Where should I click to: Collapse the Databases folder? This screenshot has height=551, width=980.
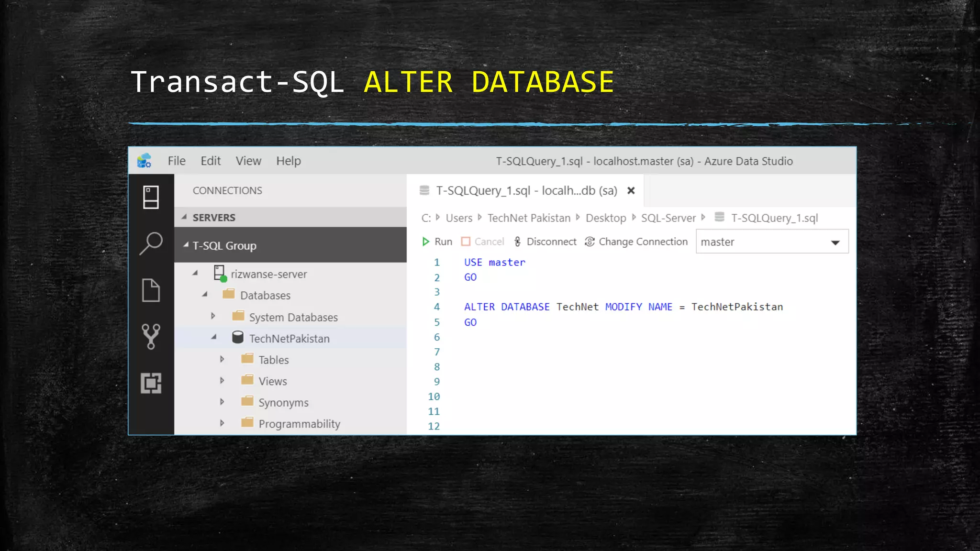(x=205, y=294)
